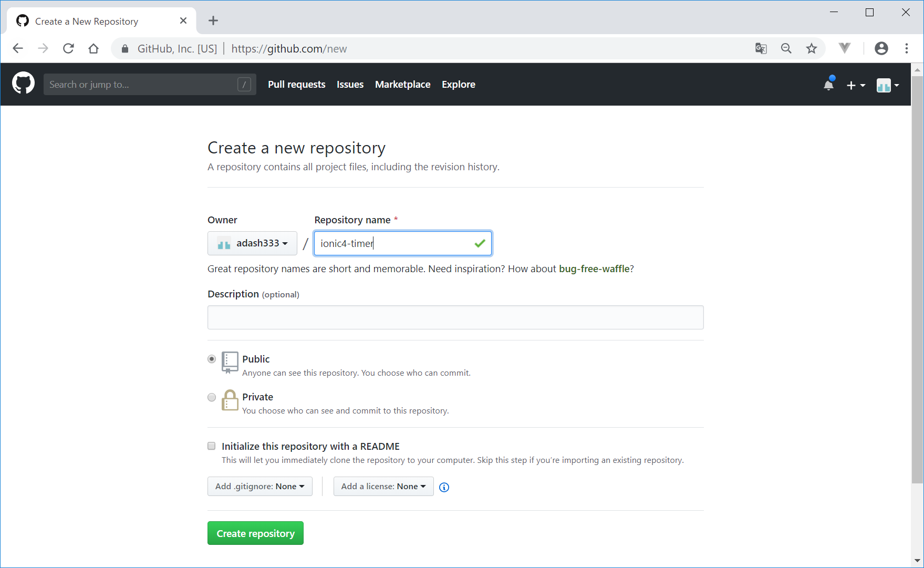Open the Marketplace nav item
924x568 pixels.
coord(402,85)
